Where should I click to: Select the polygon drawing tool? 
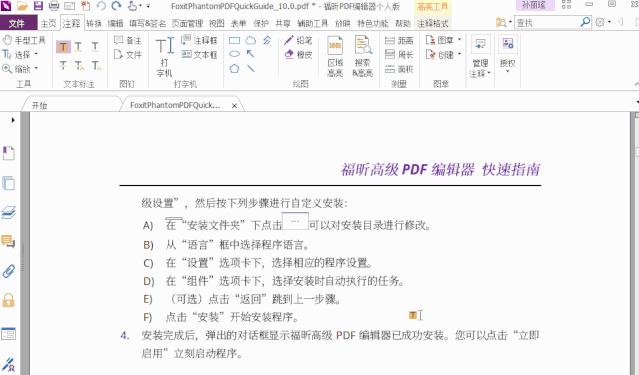[x=234, y=68]
